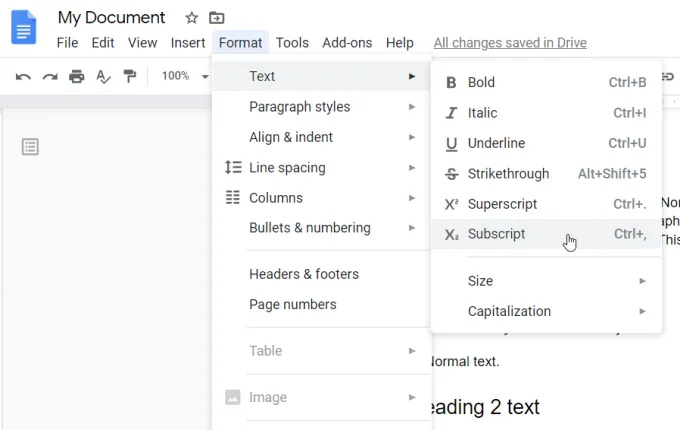Click the redo arrow icon
This screenshot has width=680, height=430.
coord(49,76)
